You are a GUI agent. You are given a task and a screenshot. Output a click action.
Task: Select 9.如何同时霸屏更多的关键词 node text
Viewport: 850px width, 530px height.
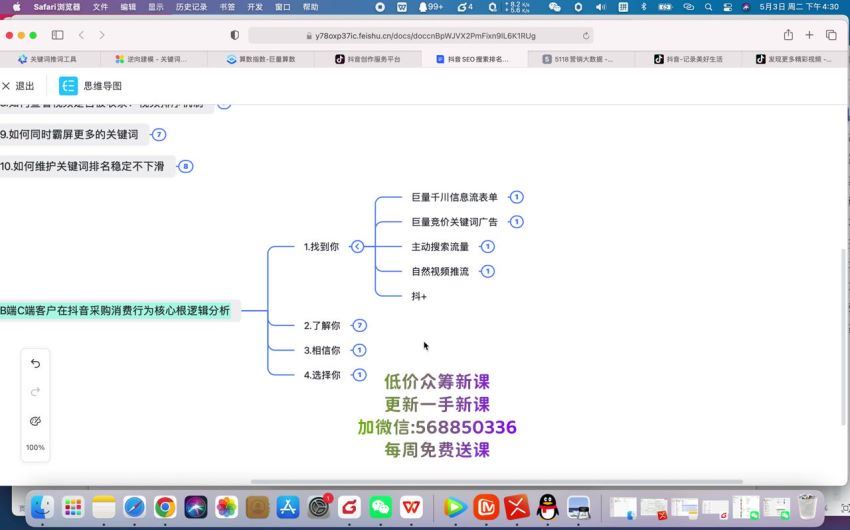click(x=69, y=134)
